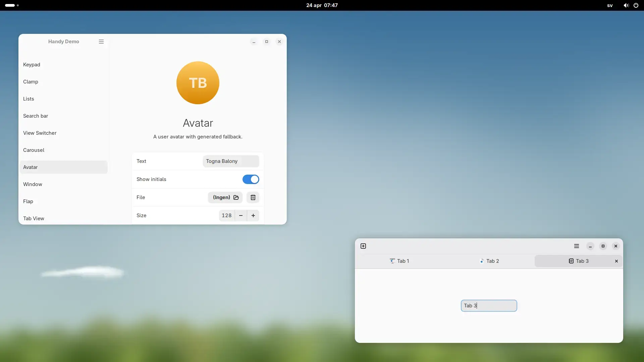Open the power menu in the top bar
The image size is (644, 362).
pyautogui.click(x=636, y=5)
